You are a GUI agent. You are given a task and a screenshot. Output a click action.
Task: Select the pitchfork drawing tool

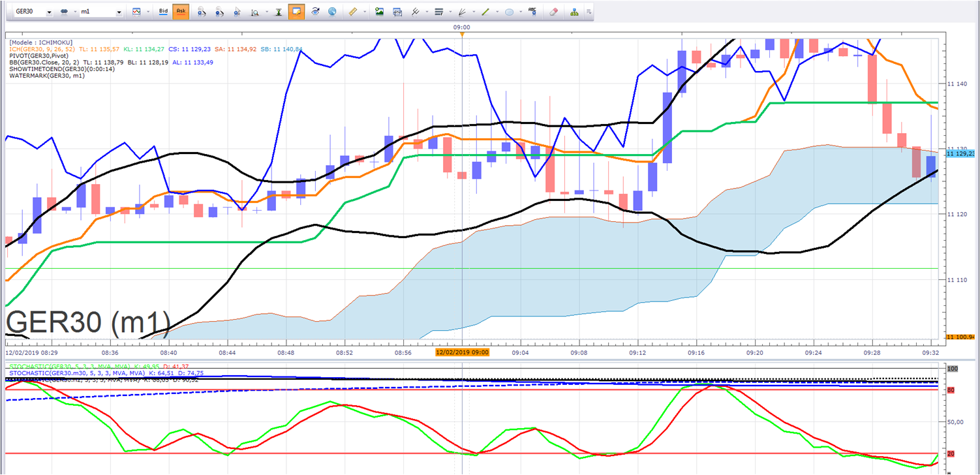click(415, 12)
